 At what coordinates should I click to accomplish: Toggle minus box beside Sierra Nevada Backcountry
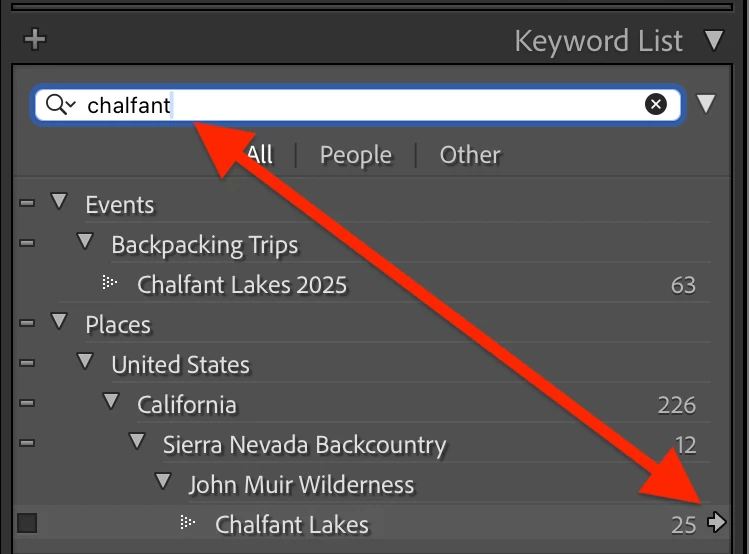click(x=27, y=443)
